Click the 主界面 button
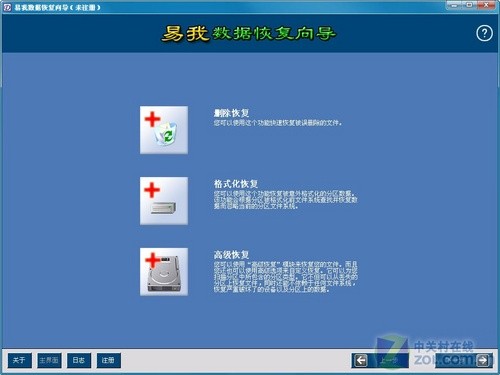Image resolution: width=500 pixels, height=375 pixels. (x=49, y=360)
